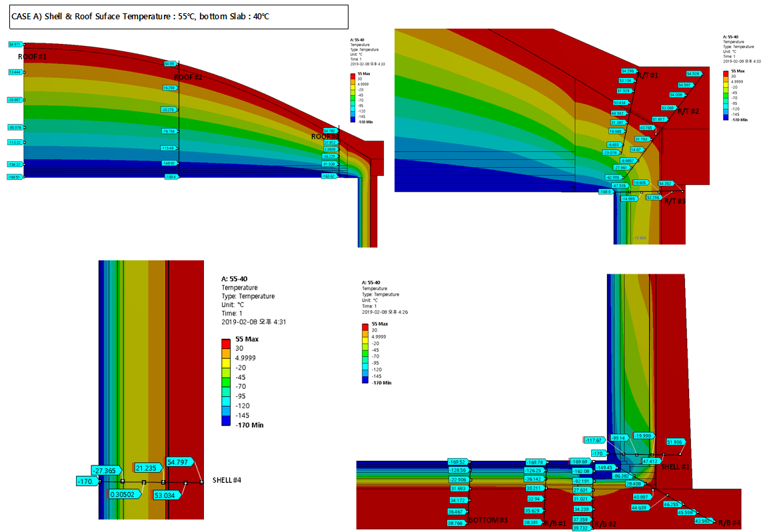Click the 53.034 probe tag

coord(167,495)
